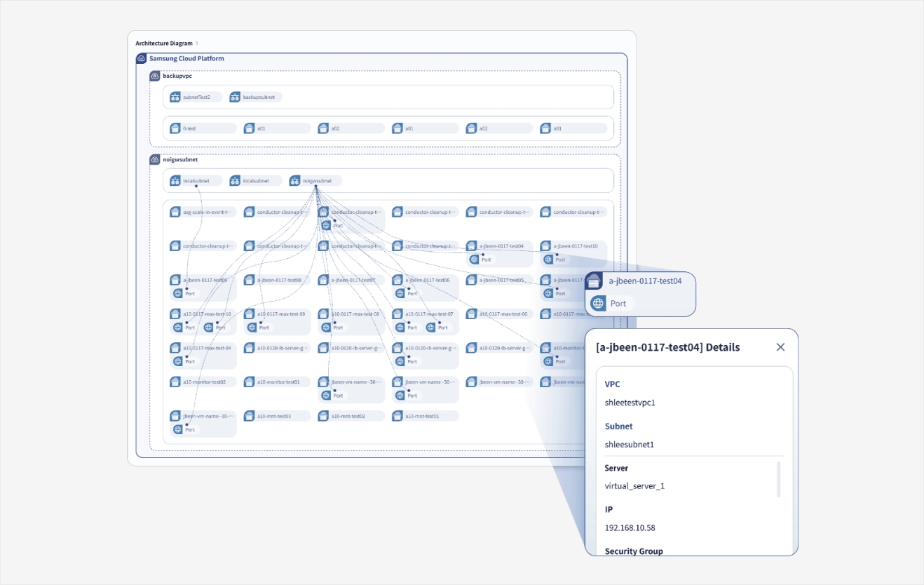Click the 0-test server icon

(175, 128)
